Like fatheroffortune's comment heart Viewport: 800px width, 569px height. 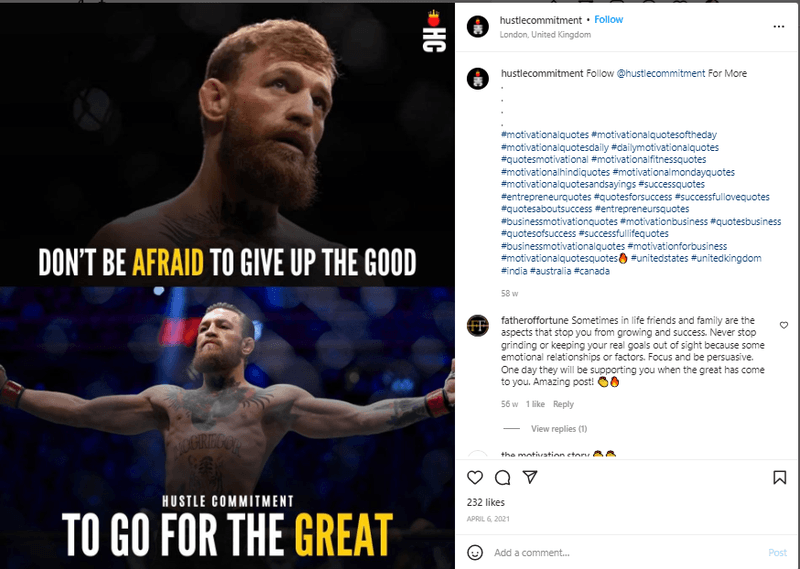(x=784, y=325)
